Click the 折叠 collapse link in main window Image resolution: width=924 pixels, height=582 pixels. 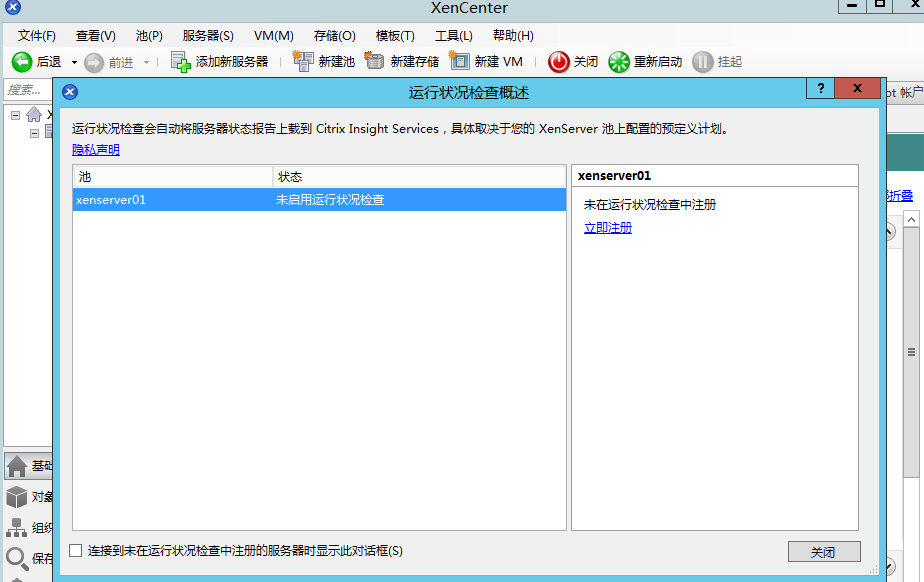coord(900,196)
